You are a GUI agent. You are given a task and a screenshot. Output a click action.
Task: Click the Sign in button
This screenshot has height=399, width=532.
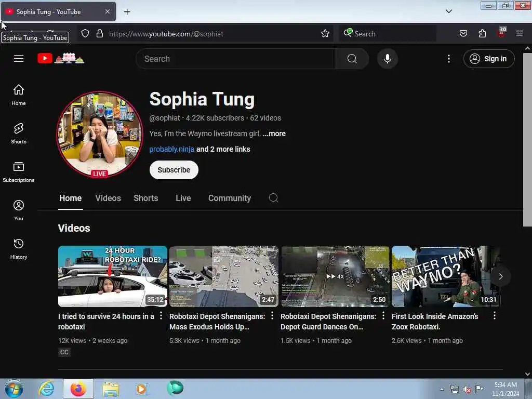coord(488,59)
